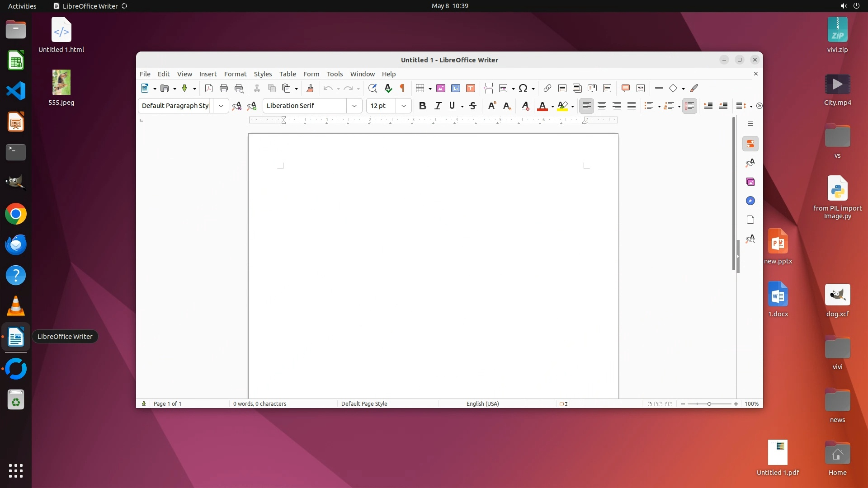868x488 pixels.
Task: Open the font name dropdown list
Action: point(354,106)
